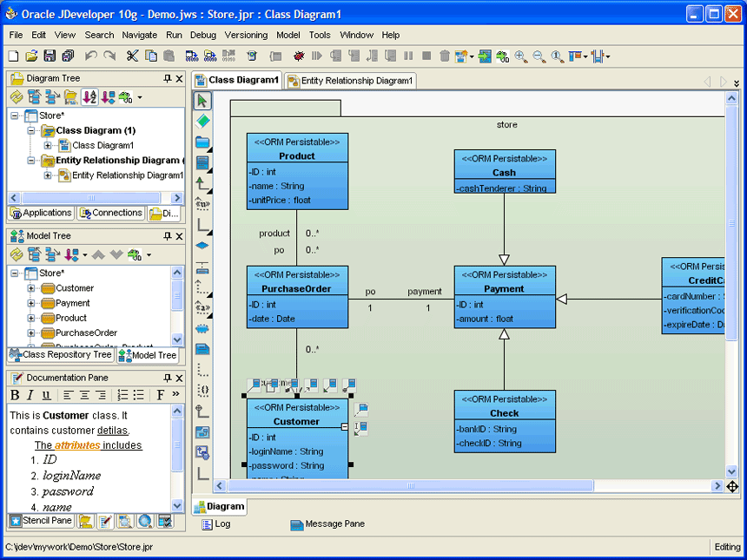The image size is (747, 560).
Task: Open the Model menu
Action: pyautogui.click(x=288, y=35)
